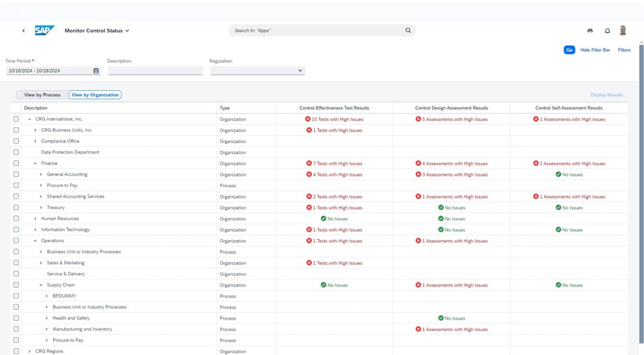
Task: Open the notifications bell
Action: pyautogui.click(x=607, y=31)
